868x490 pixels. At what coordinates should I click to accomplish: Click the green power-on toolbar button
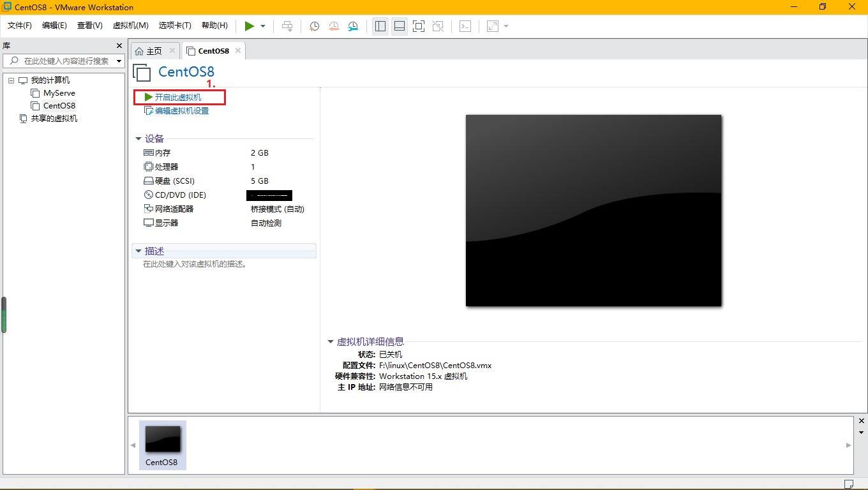(250, 26)
